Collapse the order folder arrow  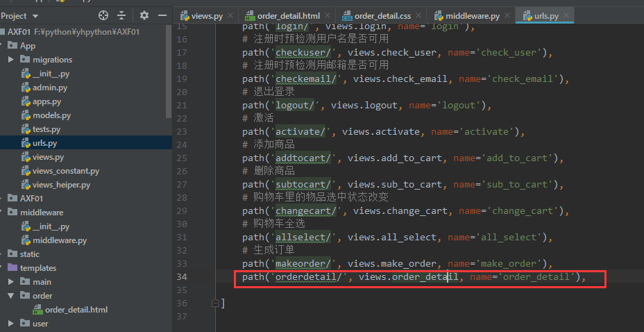click(11, 296)
